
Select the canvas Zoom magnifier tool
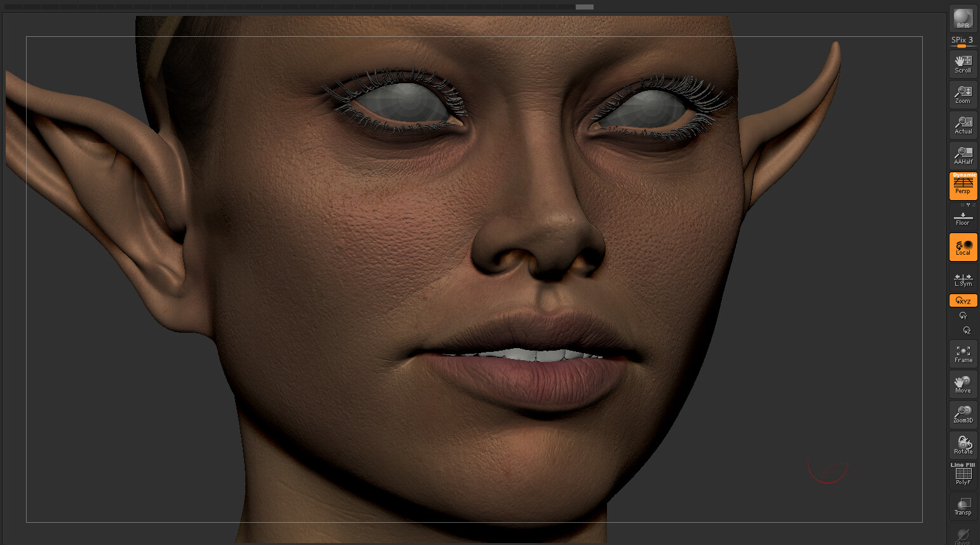coord(963,94)
